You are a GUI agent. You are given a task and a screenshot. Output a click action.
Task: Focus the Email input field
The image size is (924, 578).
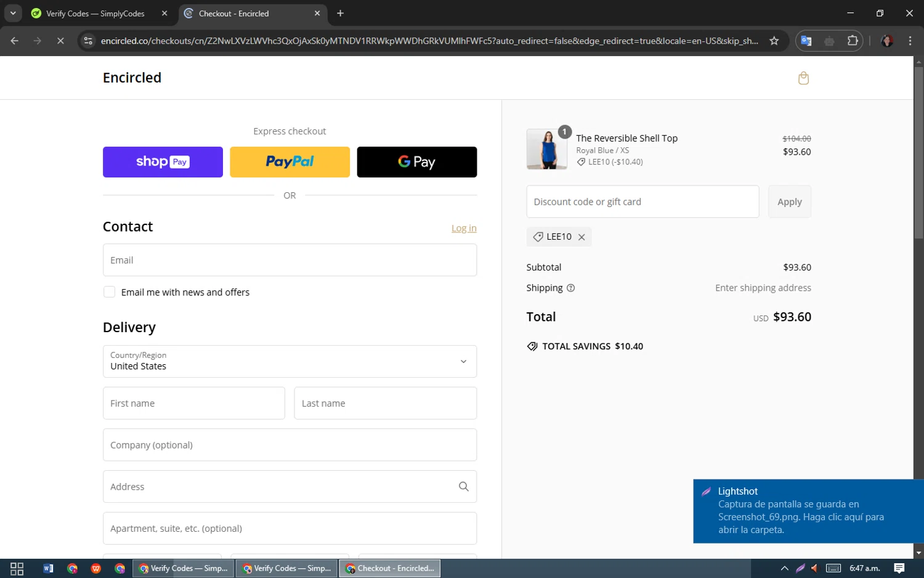[x=290, y=260]
